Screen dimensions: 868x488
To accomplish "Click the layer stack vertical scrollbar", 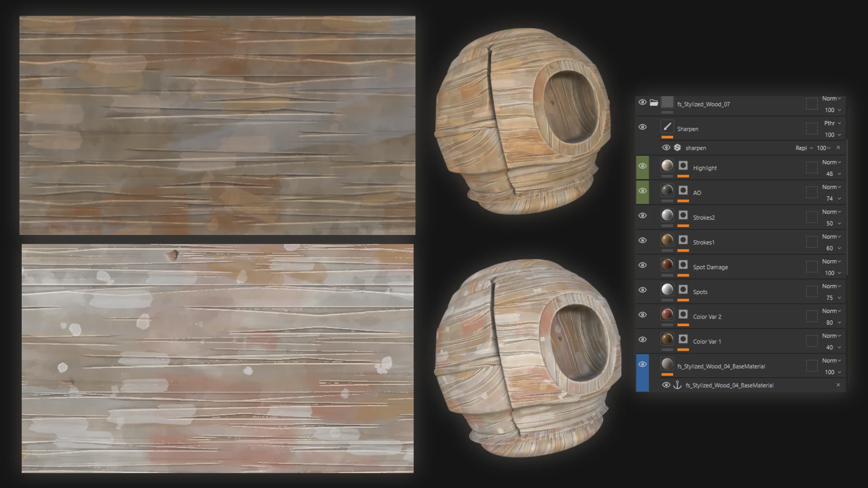I will [x=847, y=207].
